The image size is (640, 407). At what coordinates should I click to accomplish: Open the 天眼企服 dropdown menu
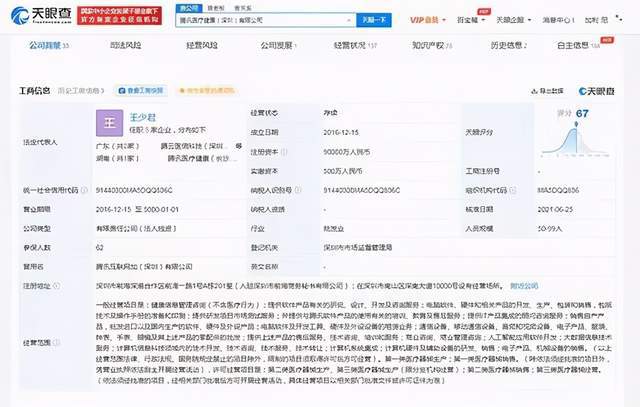point(513,20)
